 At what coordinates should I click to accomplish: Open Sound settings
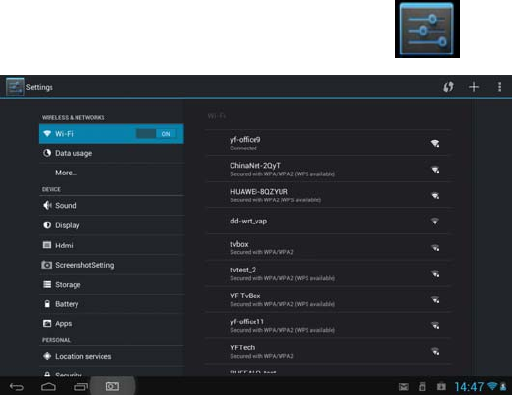pos(111,206)
